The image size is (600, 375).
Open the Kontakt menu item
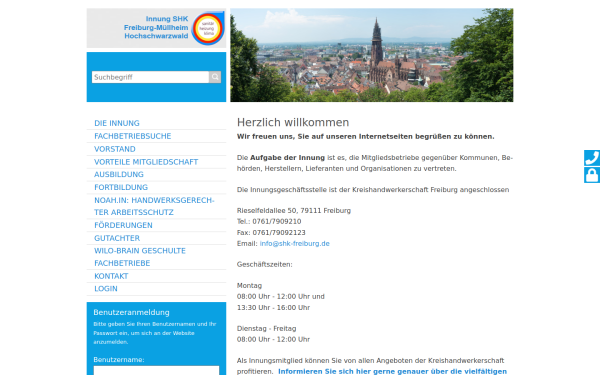click(x=111, y=276)
